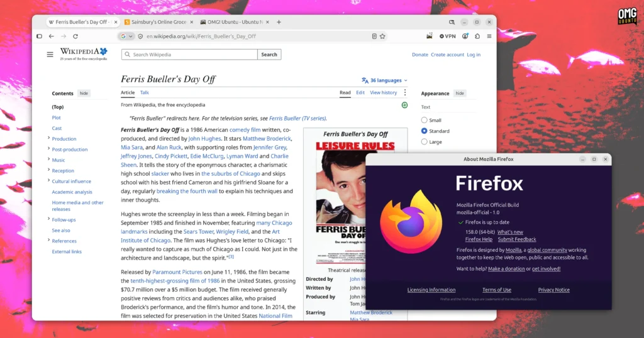This screenshot has height=338, width=644.
Task: Open the Google search engine selector
Action: (126, 36)
